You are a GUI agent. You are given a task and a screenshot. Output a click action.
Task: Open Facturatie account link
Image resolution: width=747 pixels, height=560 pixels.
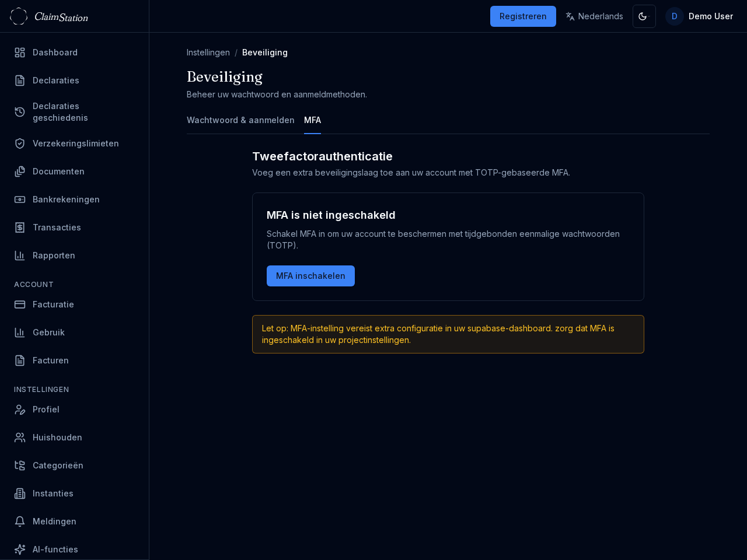click(74, 304)
